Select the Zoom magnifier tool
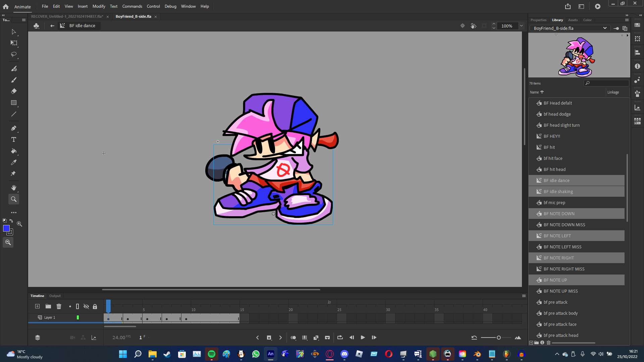Image resolution: width=644 pixels, height=362 pixels. [x=14, y=199]
